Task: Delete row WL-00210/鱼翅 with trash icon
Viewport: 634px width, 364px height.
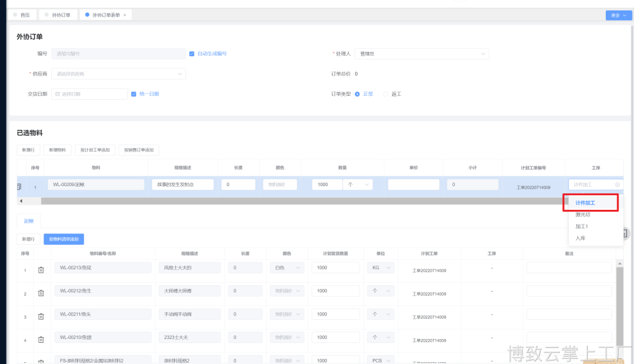Action: coord(41,339)
